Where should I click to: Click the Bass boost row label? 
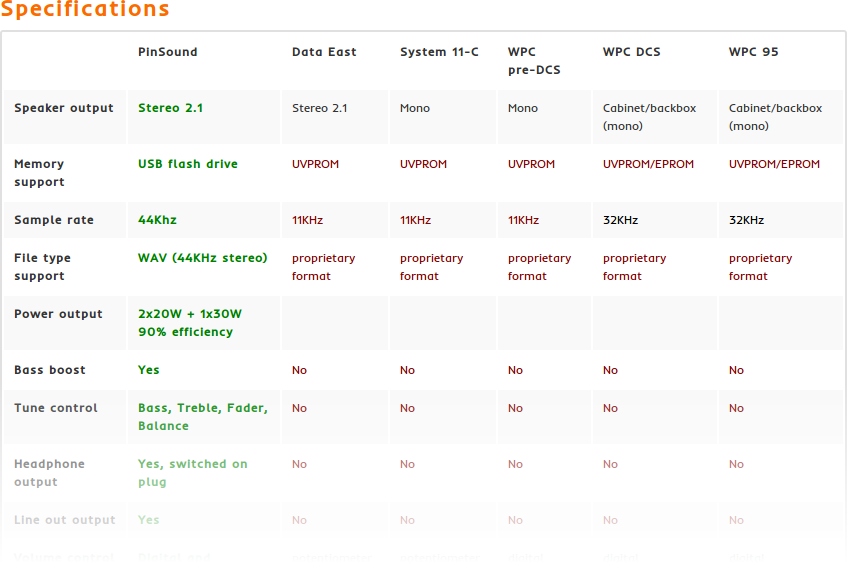click(x=50, y=370)
